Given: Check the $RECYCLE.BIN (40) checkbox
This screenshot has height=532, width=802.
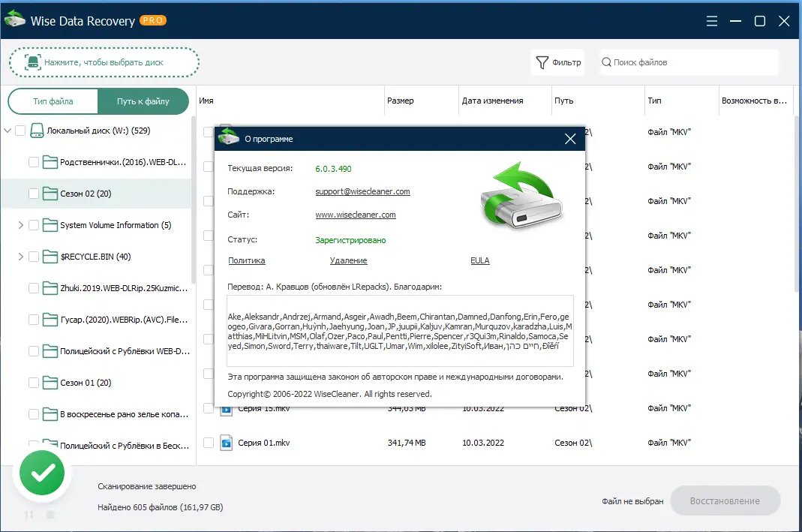Looking at the screenshot, I should 34,257.
